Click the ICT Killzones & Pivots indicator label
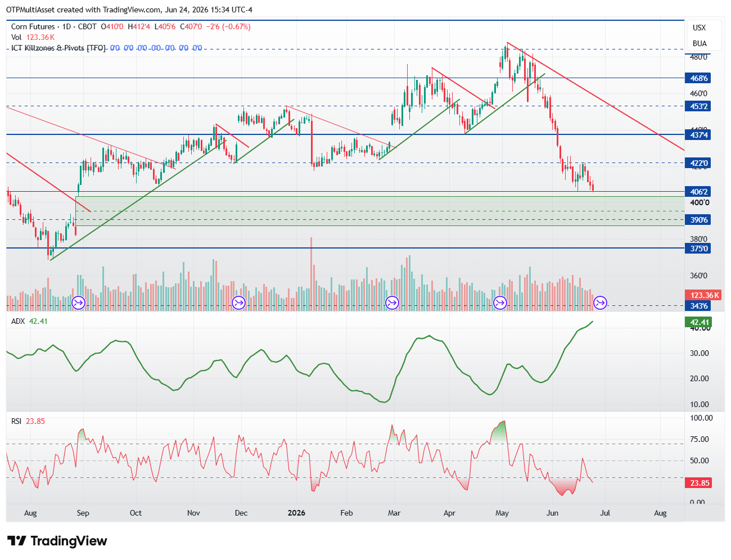This screenshot has width=731, height=560. coord(58,48)
